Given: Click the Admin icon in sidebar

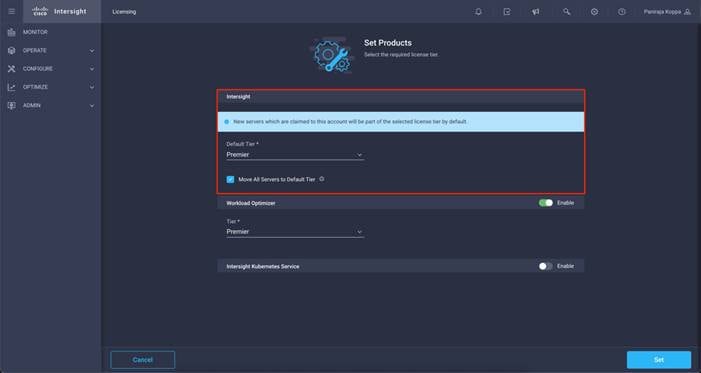Looking at the screenshot, I should [x=12, y=106].
